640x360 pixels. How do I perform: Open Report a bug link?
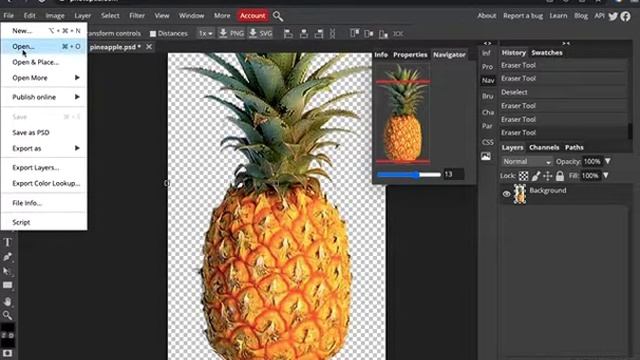click(523, 16)
